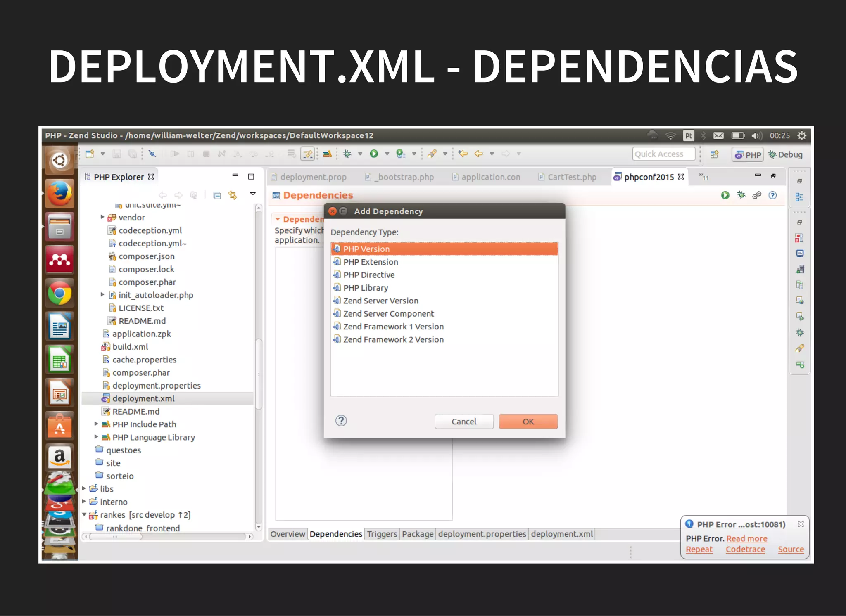Click the New toolbar icon

(x=90, y=154)
